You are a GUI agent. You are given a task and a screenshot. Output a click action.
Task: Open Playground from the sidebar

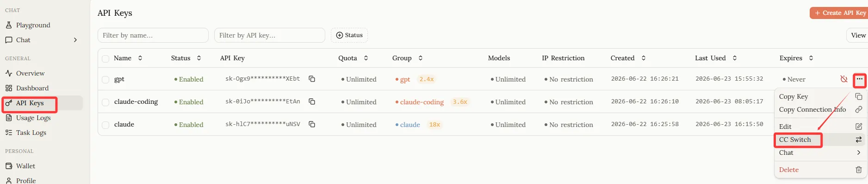(x=33, y=25)
